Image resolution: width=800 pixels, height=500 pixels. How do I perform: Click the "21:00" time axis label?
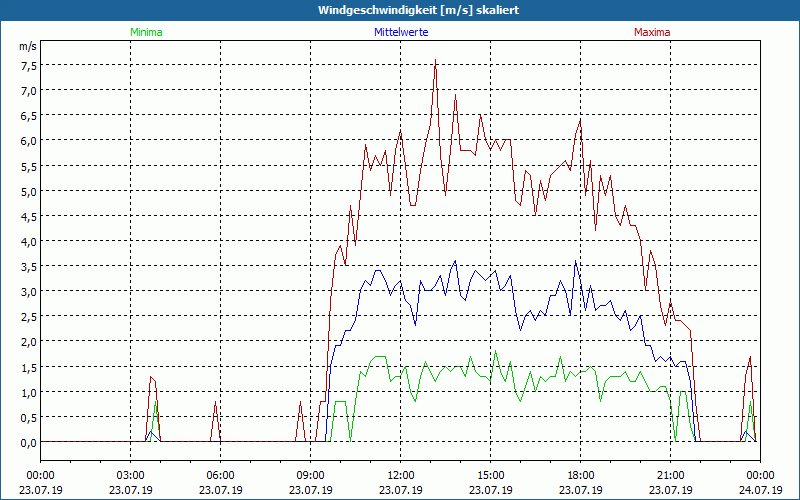[670, 476]
